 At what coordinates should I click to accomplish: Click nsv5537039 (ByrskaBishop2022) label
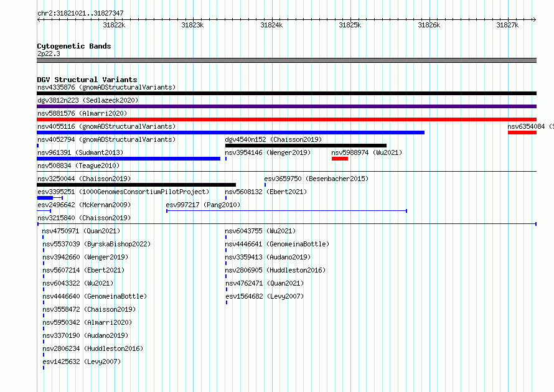tap(96, 244)
